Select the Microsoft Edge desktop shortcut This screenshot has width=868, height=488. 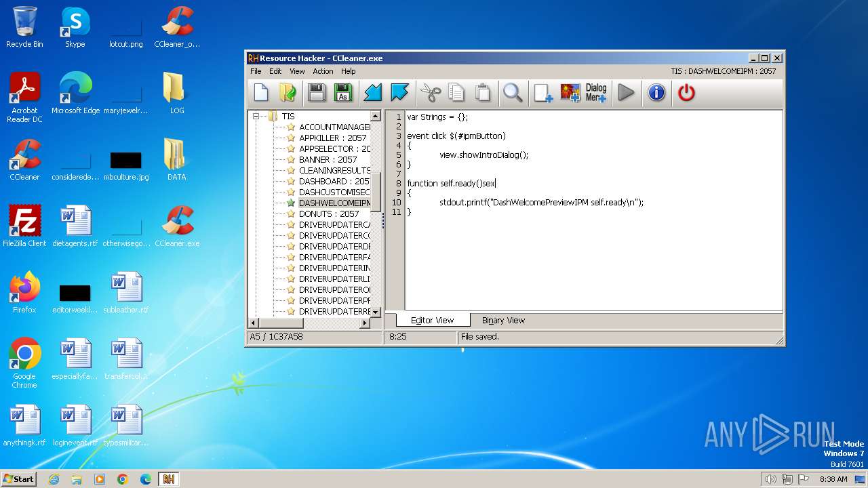[75, 94]
